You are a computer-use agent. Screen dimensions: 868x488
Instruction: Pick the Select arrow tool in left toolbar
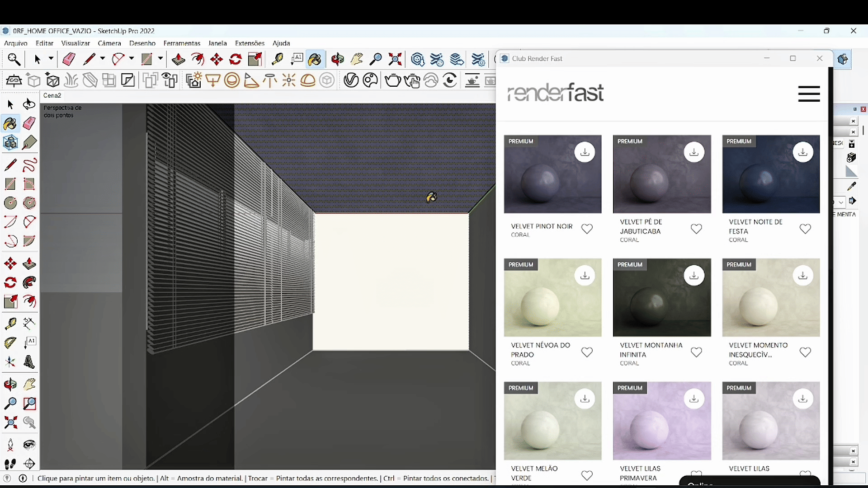[x=10, y=104]
